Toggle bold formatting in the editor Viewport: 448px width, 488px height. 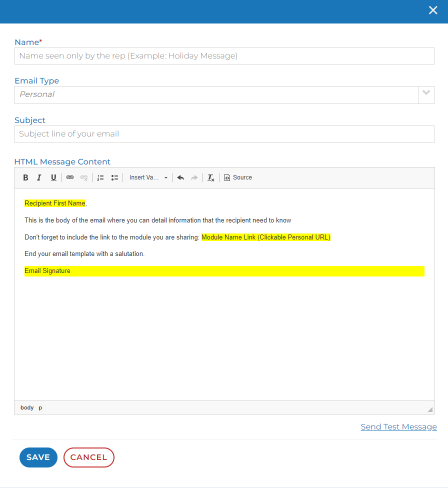point(26,177)
